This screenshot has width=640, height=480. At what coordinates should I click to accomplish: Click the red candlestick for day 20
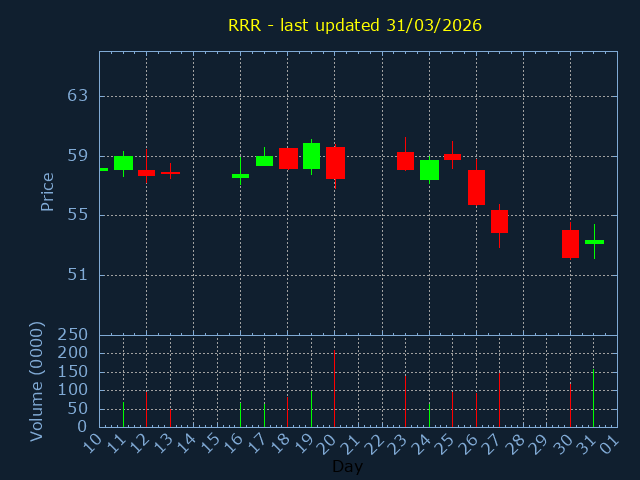(335, 163)
